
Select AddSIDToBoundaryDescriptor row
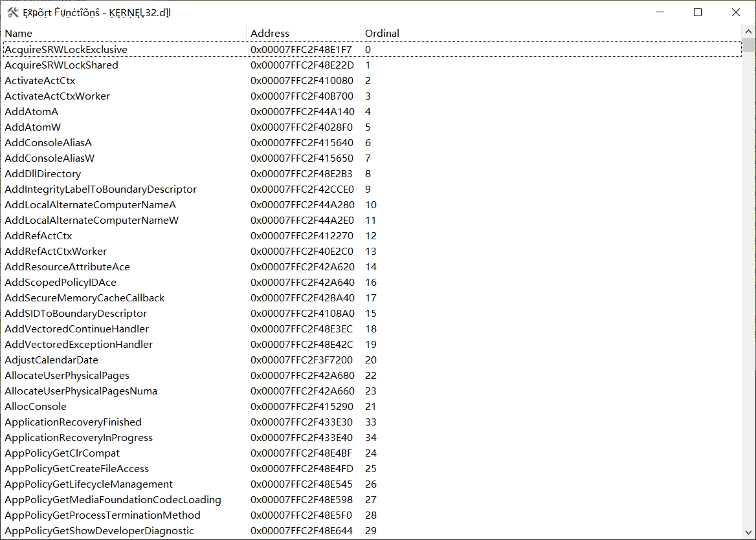(x=372, y=313)
